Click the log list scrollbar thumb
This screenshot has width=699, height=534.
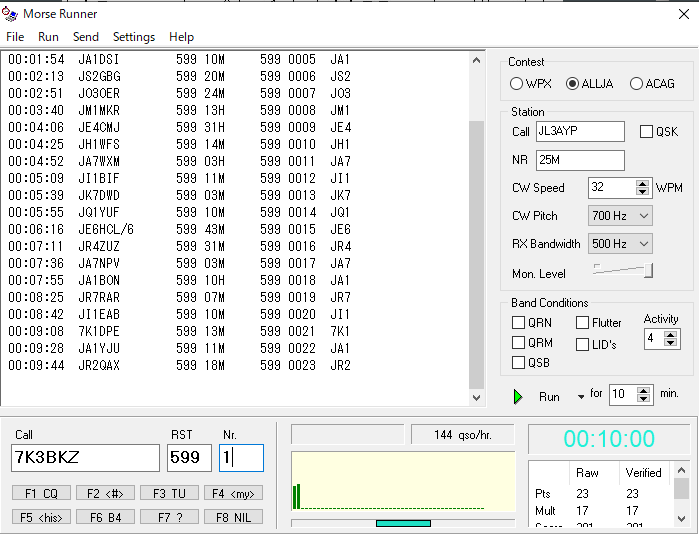476,255
